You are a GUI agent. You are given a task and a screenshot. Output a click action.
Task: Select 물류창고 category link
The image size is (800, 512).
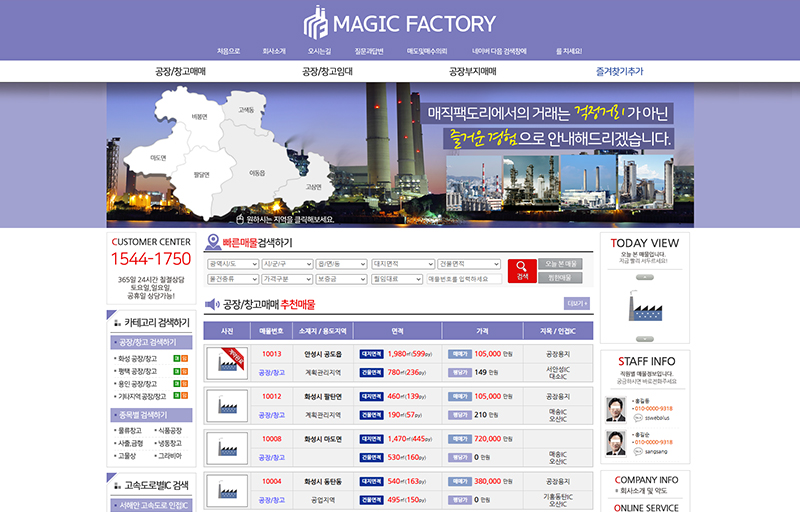130,430
